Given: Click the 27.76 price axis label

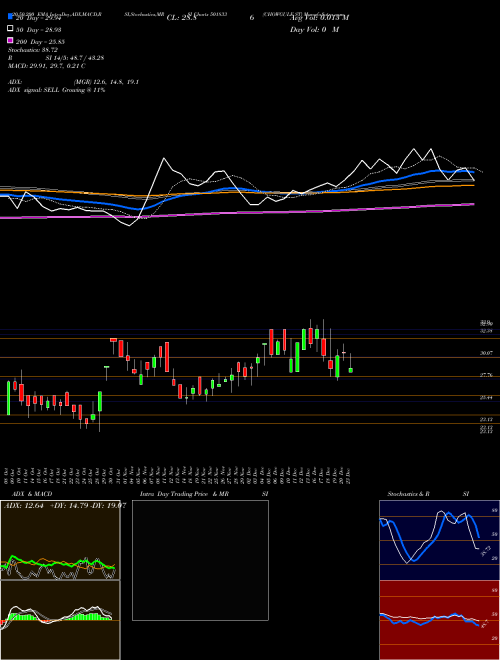Looking at the screenshot, I should (486, 375).
